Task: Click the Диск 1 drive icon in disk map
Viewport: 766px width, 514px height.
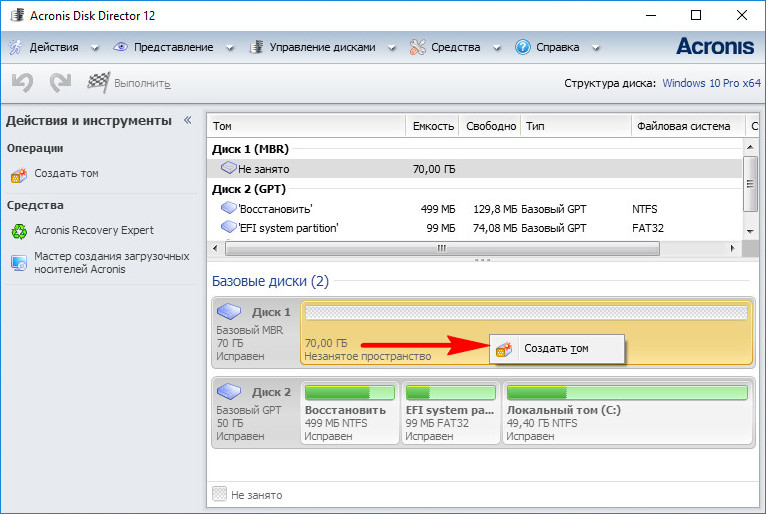Action: pos(229,311)
